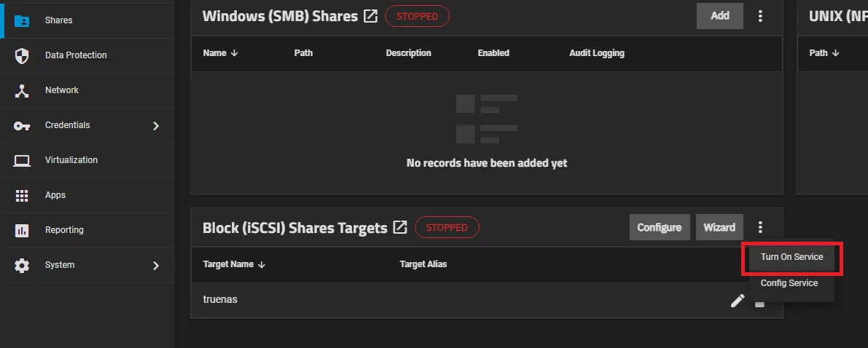
Task: Launch the iSCSI Wizard button
Action: coord(719,227)
